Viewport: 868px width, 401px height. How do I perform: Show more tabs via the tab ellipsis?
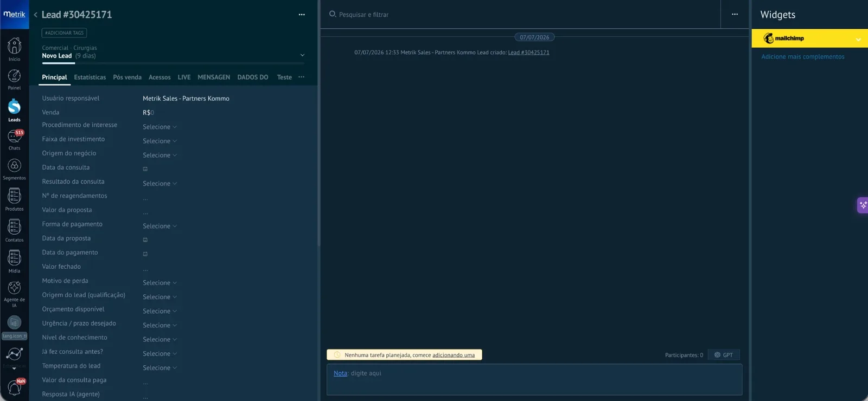pyautogui.click(x=302, y=77)
